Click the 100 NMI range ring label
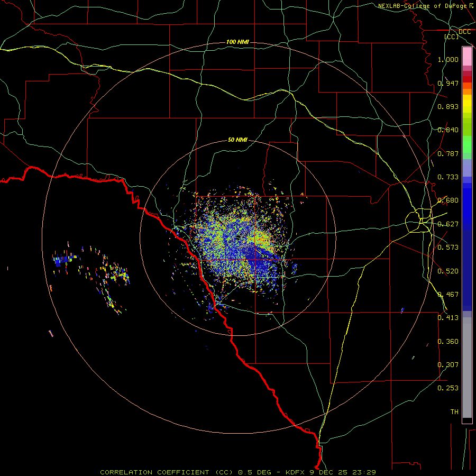Image resolution: width=476 pixels, height=476 pixels. tap(237, 42)
